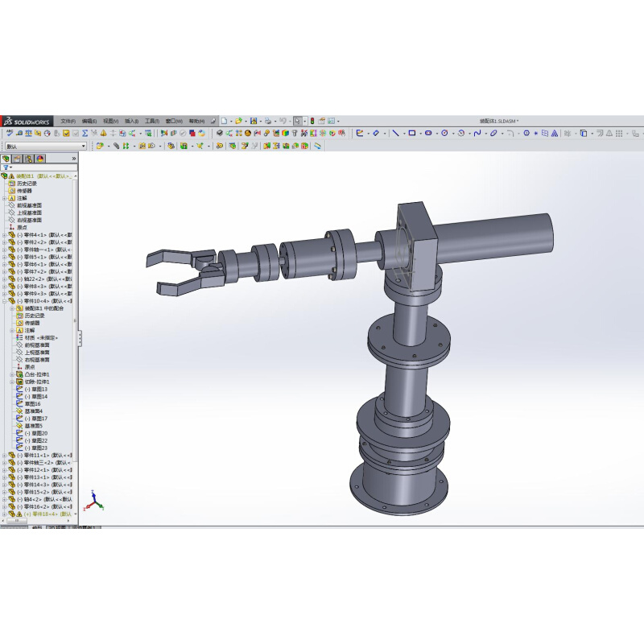
Task: Select the 轴22<2> component
Action: point(40,279)
